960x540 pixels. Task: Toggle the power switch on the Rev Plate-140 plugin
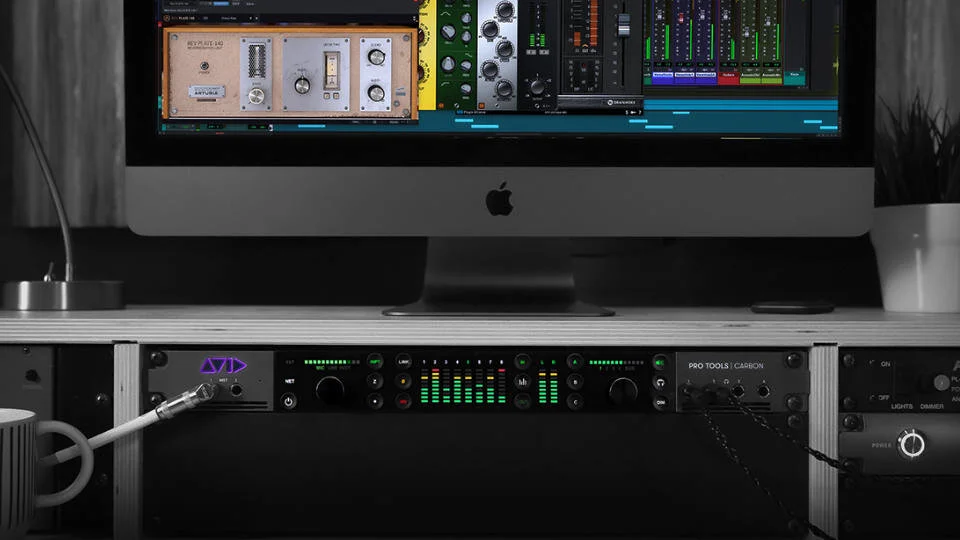click(x=204, y=66)
